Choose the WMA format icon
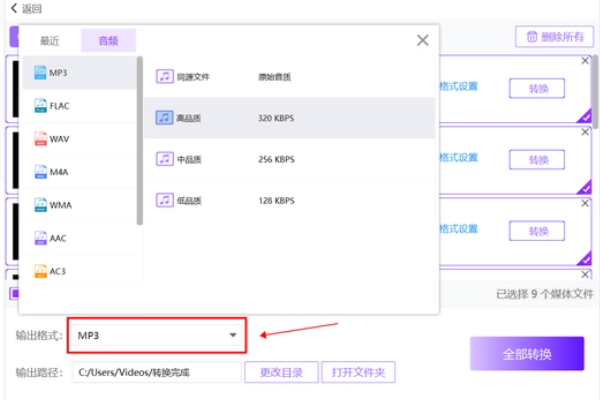Image resolution: width=600 pixels, height=400 pixels. click(41, 204)
